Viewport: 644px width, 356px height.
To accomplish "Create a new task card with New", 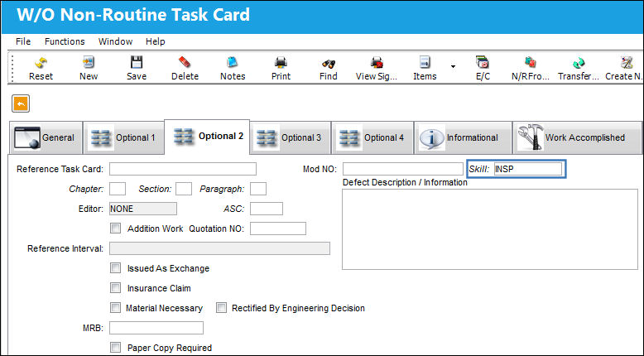I will pos(89,68).
